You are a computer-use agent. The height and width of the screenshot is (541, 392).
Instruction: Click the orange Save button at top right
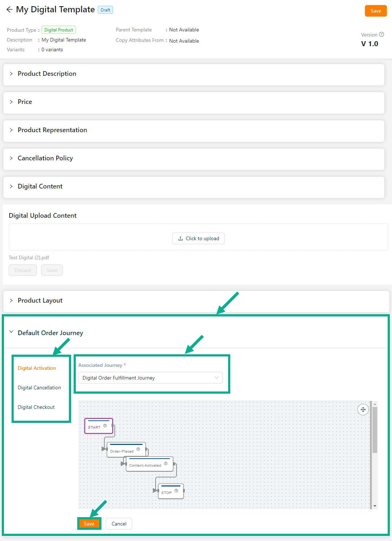click(x=375, y=11)
